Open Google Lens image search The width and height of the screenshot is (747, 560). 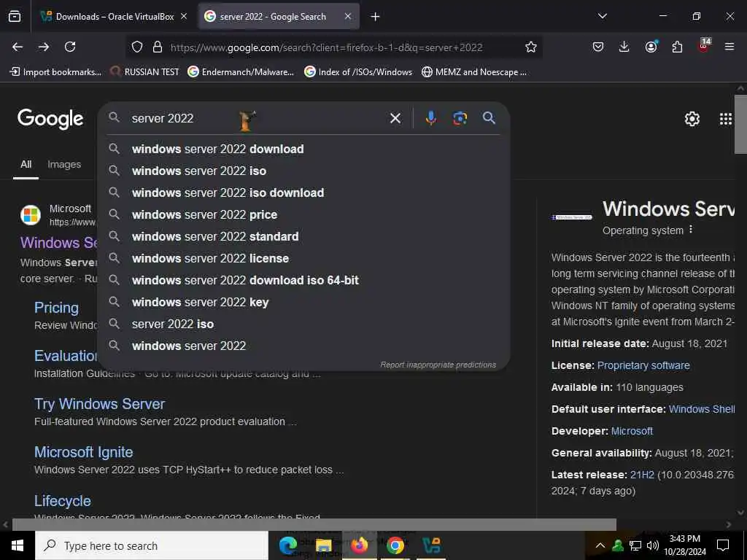(x=460, y=117)
